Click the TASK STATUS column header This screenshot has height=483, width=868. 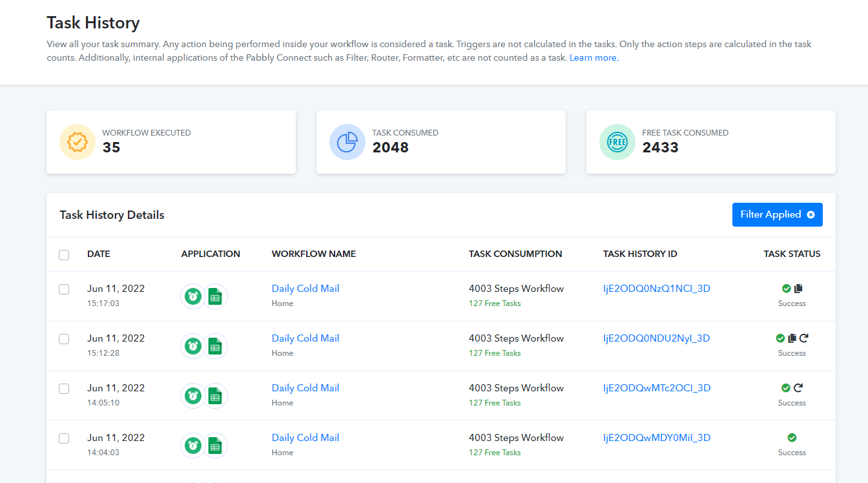coord(792,254)
